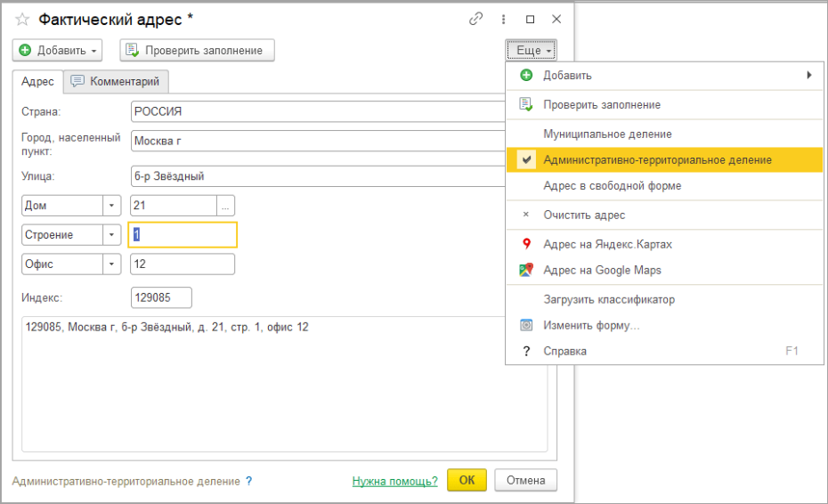Click the Индекс field 129085
This screenshot has height=504, width=828.
click(x=161, y=297)
